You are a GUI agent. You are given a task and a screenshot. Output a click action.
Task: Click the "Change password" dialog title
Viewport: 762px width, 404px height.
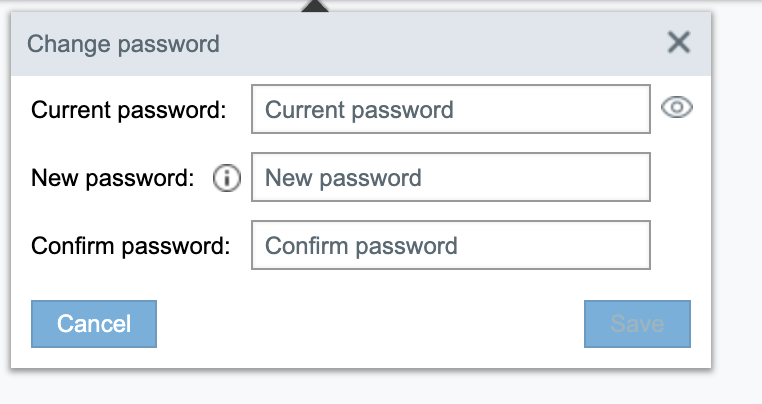pos(123,44)
